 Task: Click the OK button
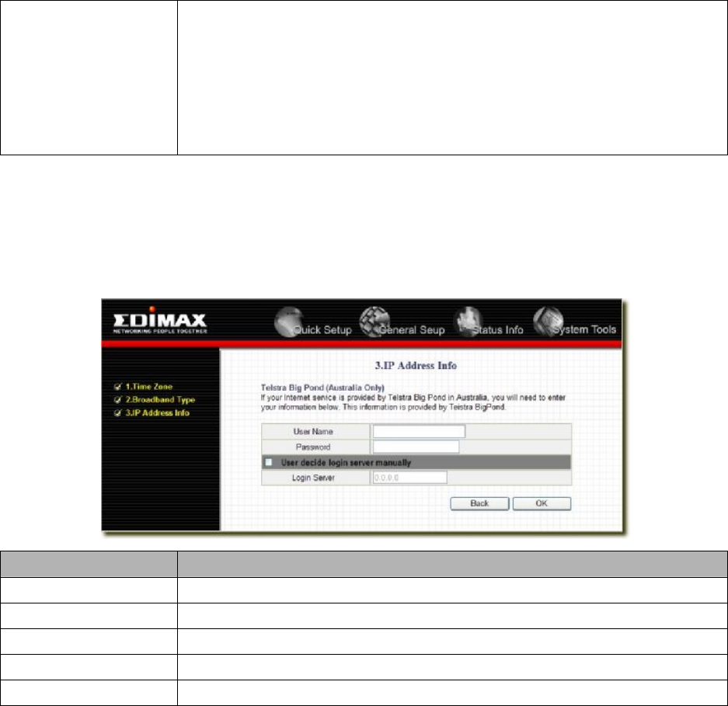[x=542, y=503]
